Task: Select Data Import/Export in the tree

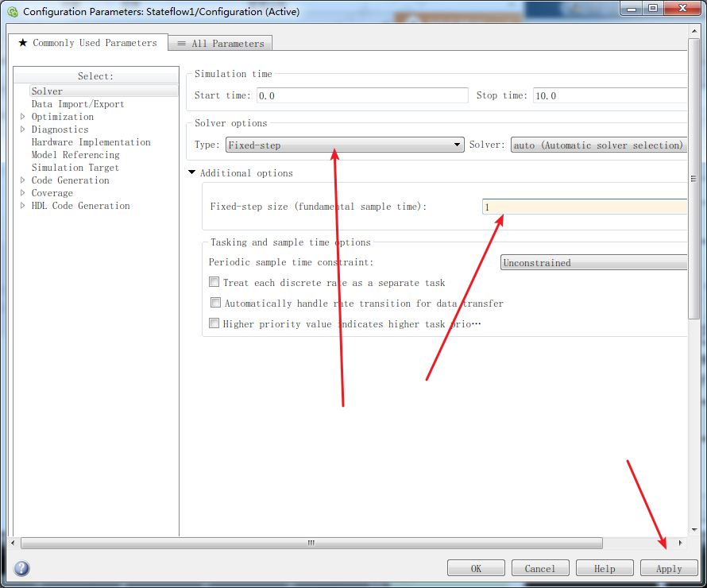Action: (78, 104)
